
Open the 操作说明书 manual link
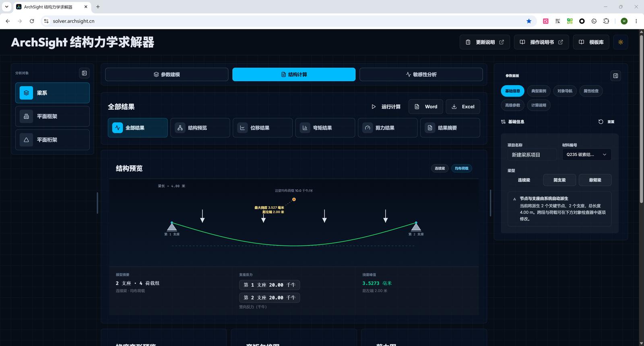pos(541,42)
